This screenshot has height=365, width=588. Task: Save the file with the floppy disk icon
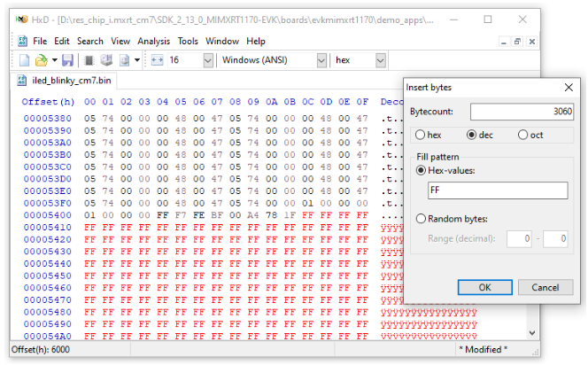(x=67, y=60)
